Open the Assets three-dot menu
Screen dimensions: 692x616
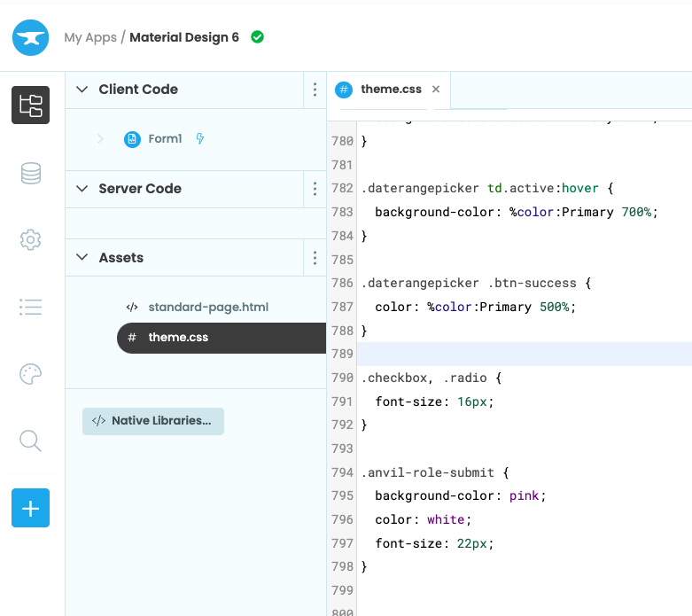pyautogui.click(x=315, y=258)
